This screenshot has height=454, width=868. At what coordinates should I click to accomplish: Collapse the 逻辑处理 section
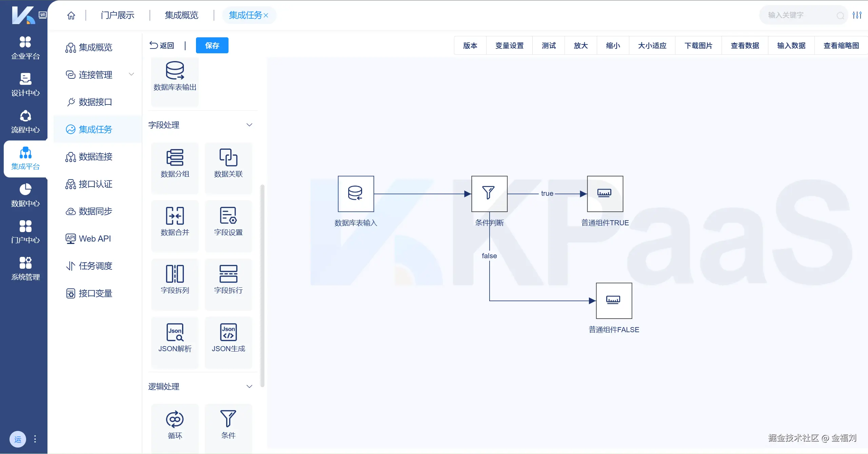pyautogui.click(x=249, y=386)
